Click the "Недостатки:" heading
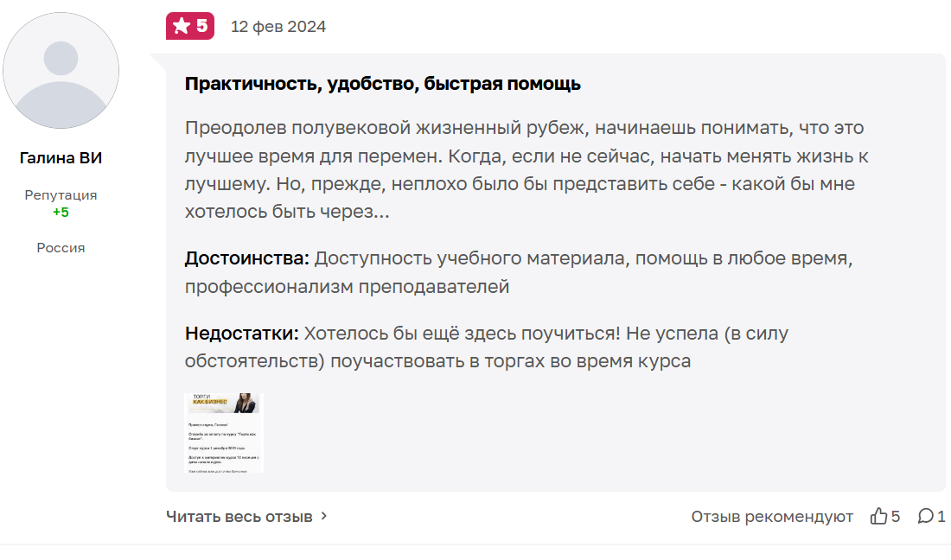The image size is (951, 560). (x=242, y=333)
